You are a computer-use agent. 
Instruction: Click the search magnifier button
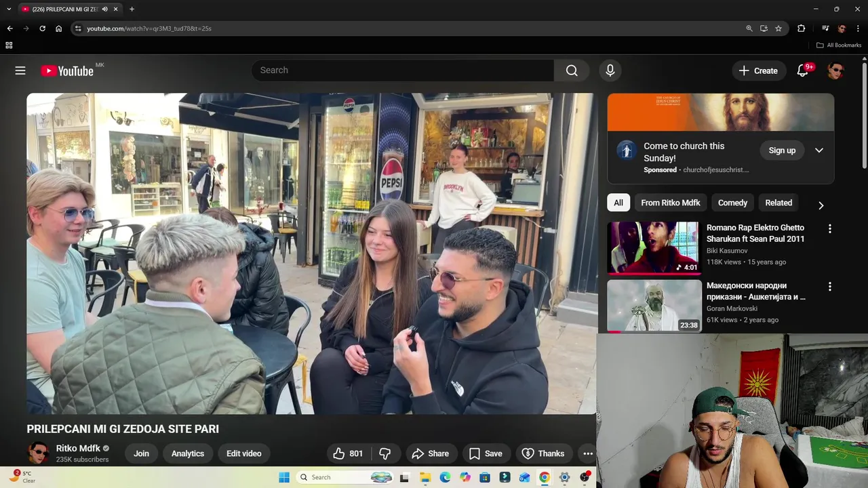coord(572,70)
